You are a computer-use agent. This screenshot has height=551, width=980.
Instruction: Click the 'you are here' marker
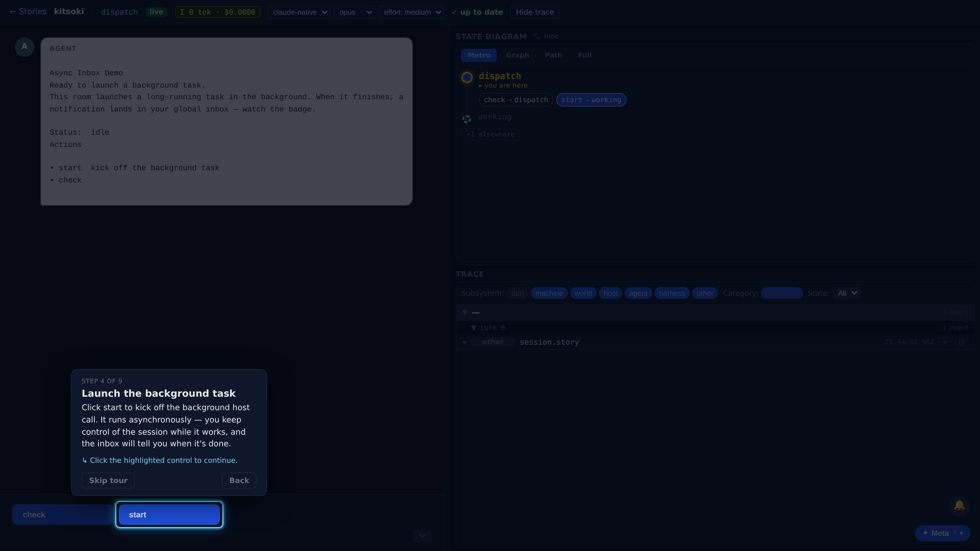pyautogui.click(x=503, y=86)
